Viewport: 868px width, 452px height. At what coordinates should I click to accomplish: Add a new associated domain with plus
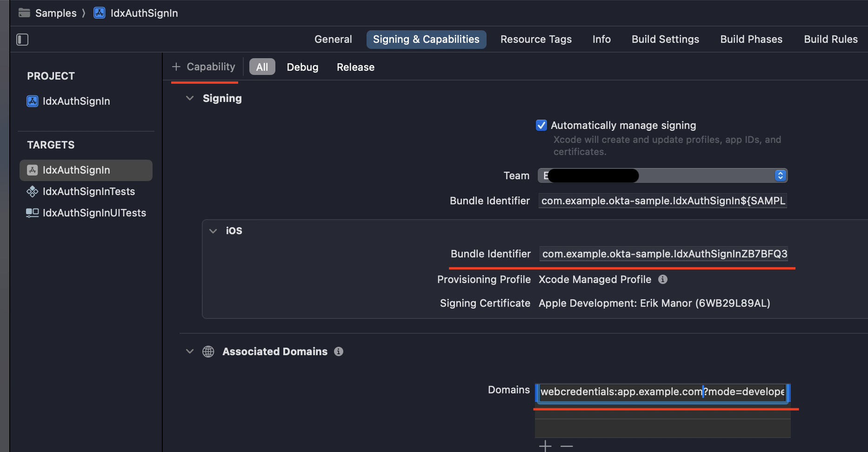[545, 446]
